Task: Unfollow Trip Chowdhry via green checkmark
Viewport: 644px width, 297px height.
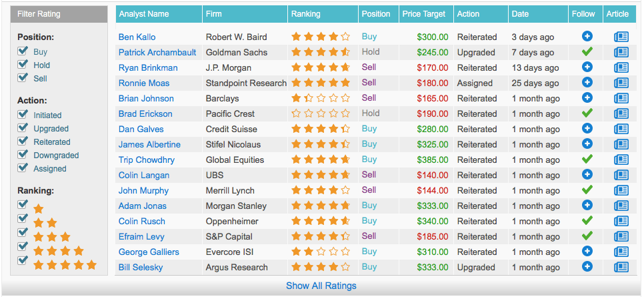Action: pyautogui.click(x=587, y=160)
